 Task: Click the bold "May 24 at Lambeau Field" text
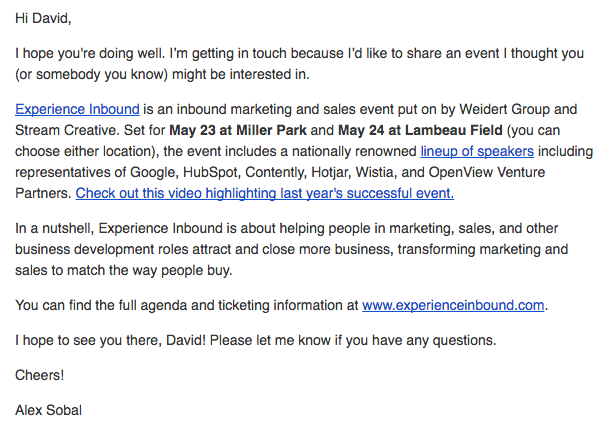pyautogui.click(x=420, y=130)
